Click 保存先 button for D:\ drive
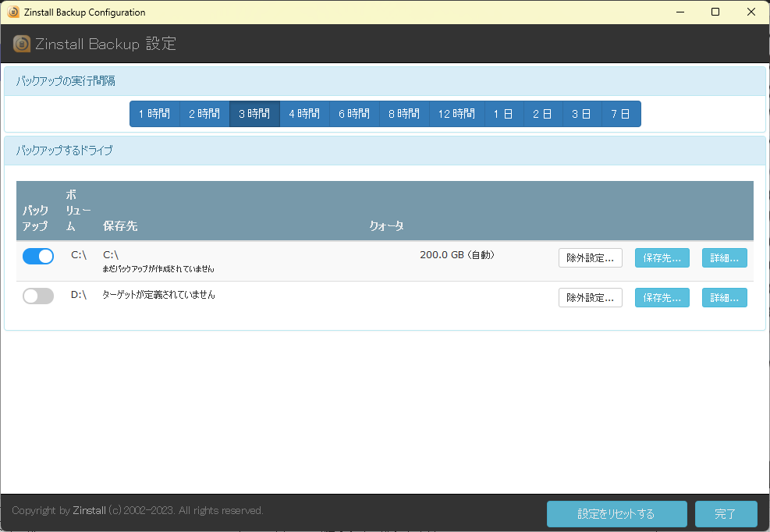 coord(662,297)
